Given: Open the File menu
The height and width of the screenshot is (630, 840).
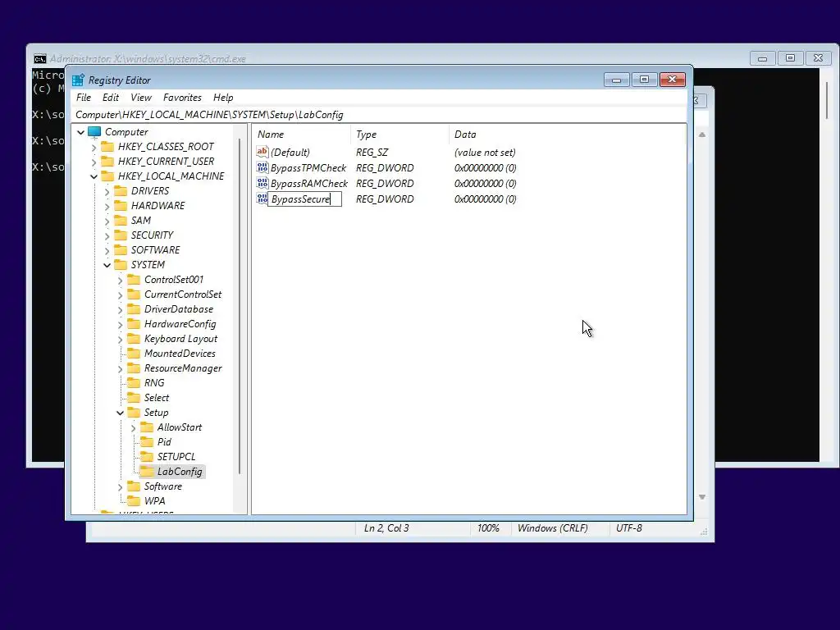Looking at the screenshot, I should 84,98.
